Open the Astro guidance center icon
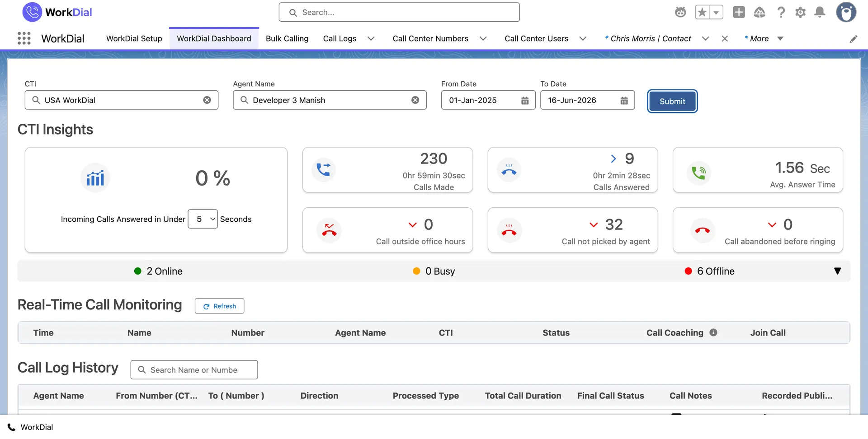 pyautogui.click(x=680, y=12)
